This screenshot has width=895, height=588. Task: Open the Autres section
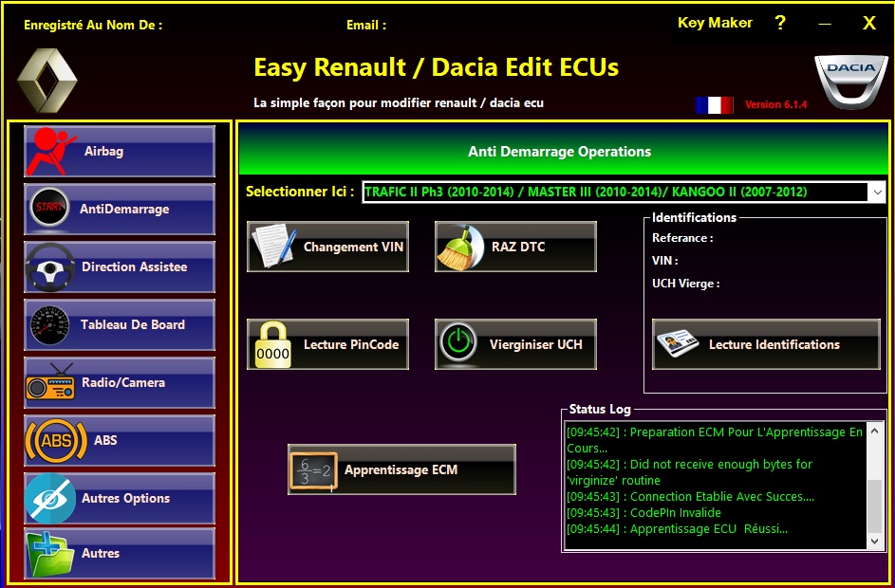pos(120,554)
